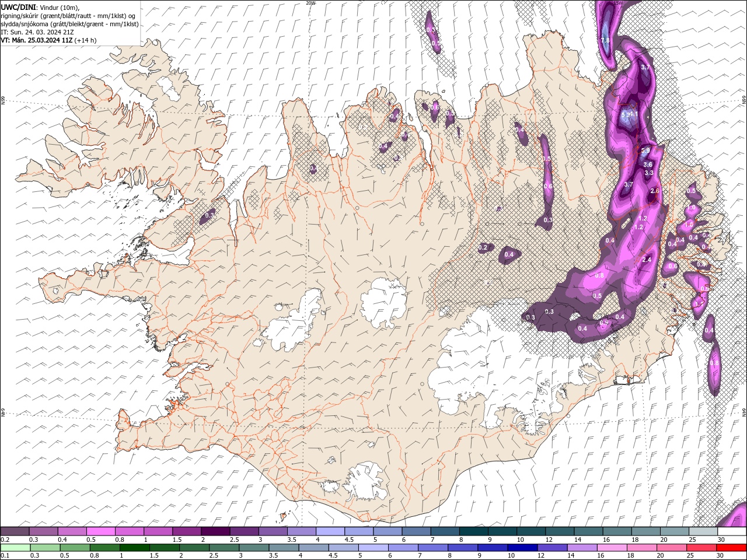Choose the 25 rose-red swatch, lower scale
747x560 pixels.
pos(701,548)
